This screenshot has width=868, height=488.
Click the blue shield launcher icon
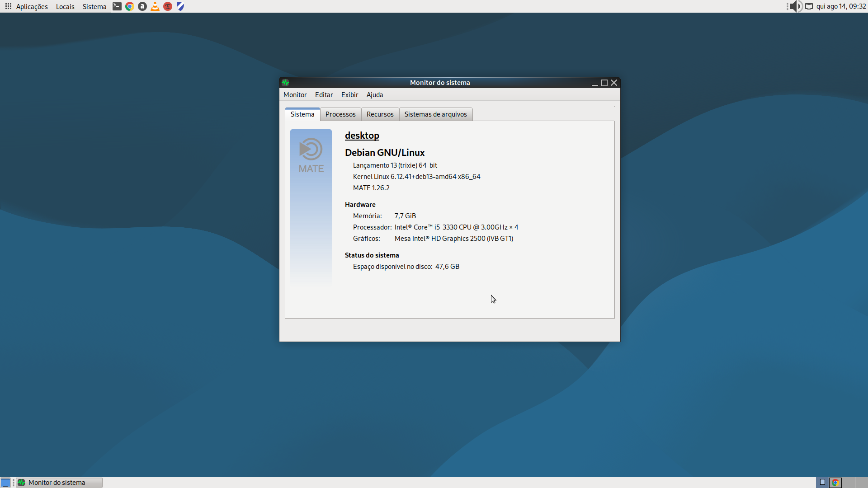[180, 6]
